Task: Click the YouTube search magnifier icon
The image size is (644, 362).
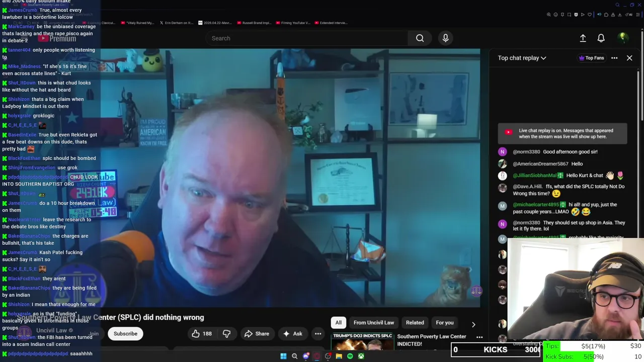Action: (420, 38)
